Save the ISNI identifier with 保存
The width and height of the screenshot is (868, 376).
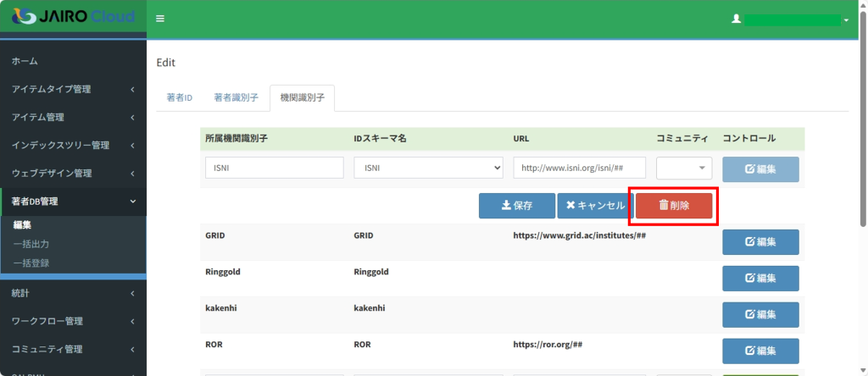click(516, 206)
